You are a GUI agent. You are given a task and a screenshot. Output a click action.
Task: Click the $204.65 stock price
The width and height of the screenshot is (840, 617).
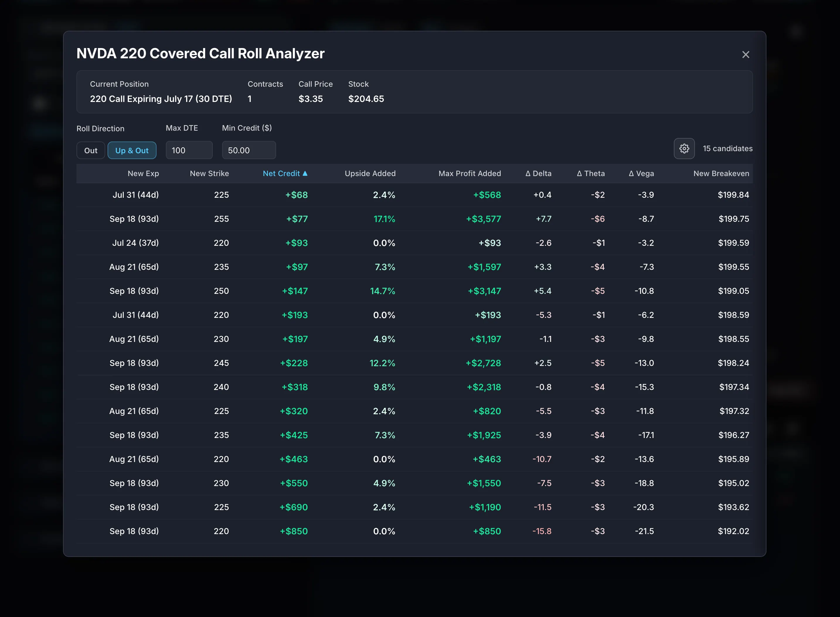(x=366, y=99)
